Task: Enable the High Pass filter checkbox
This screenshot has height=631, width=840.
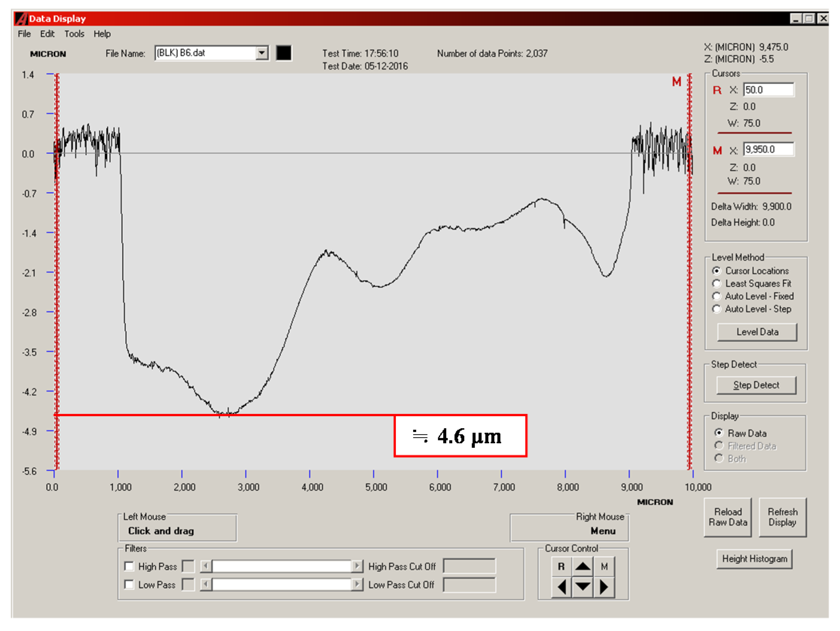Action: [129, 566]
